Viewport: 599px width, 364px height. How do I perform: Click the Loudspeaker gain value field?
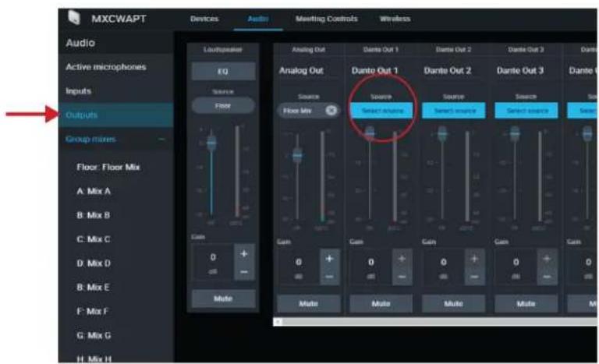213,263
